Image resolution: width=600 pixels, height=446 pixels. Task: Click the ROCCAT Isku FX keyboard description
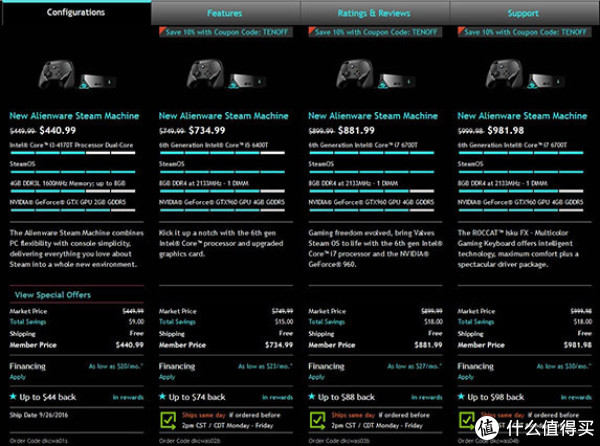click(518, 249)
